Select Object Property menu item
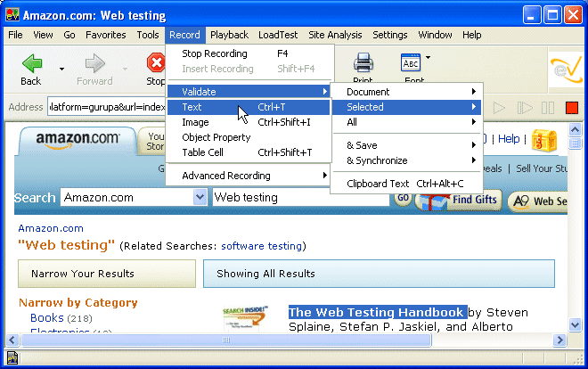Image resolution: width=588 pixels, height=369 pixels. (x=249, y=137)
